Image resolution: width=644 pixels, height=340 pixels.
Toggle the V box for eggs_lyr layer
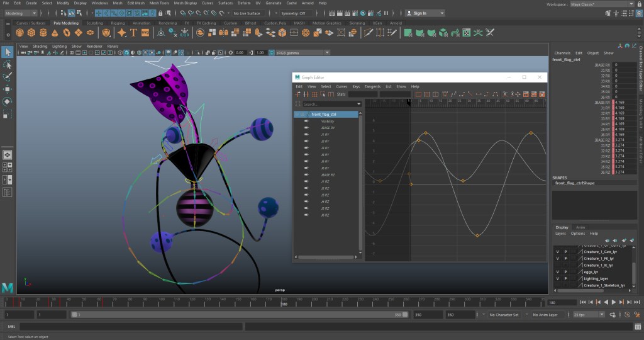557,271
